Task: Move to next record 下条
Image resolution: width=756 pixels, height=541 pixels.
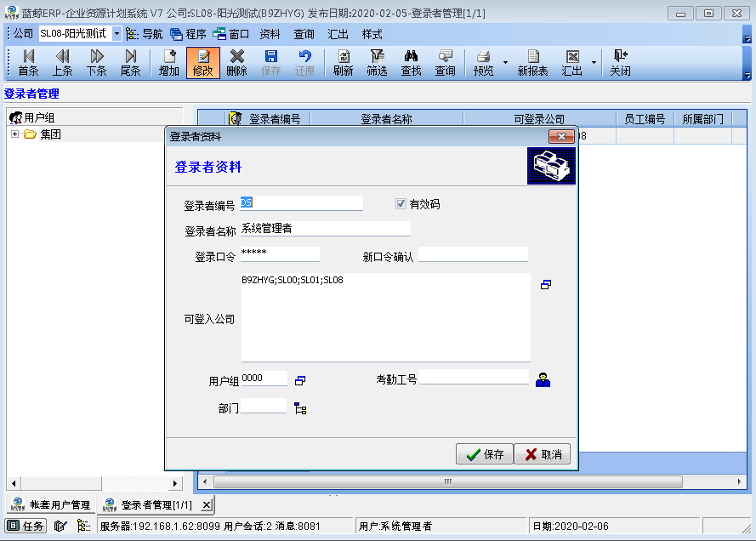Action: (x=96, y=63)
